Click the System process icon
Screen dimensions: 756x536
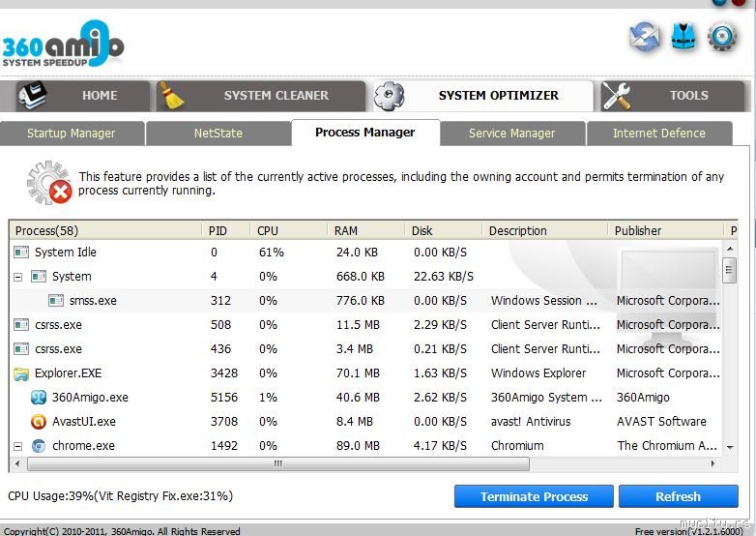(x=39, y=277)
